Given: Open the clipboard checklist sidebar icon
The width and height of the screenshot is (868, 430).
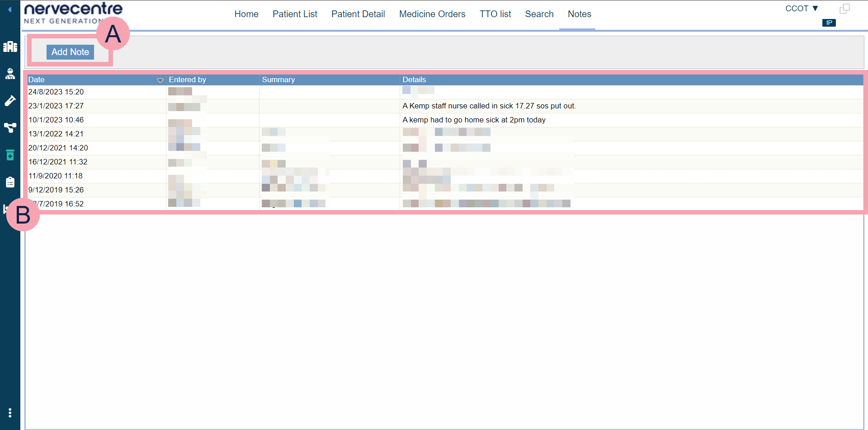Looking at the screenshot, I should pos(10,182).
